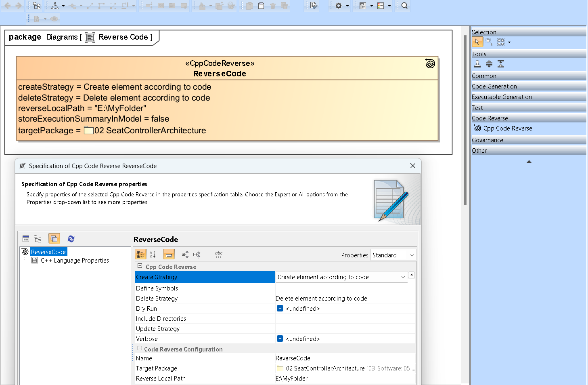Click the refresh icon in specification dialog
This screenshot has width=588, height=385.
[x=71, y=239]
